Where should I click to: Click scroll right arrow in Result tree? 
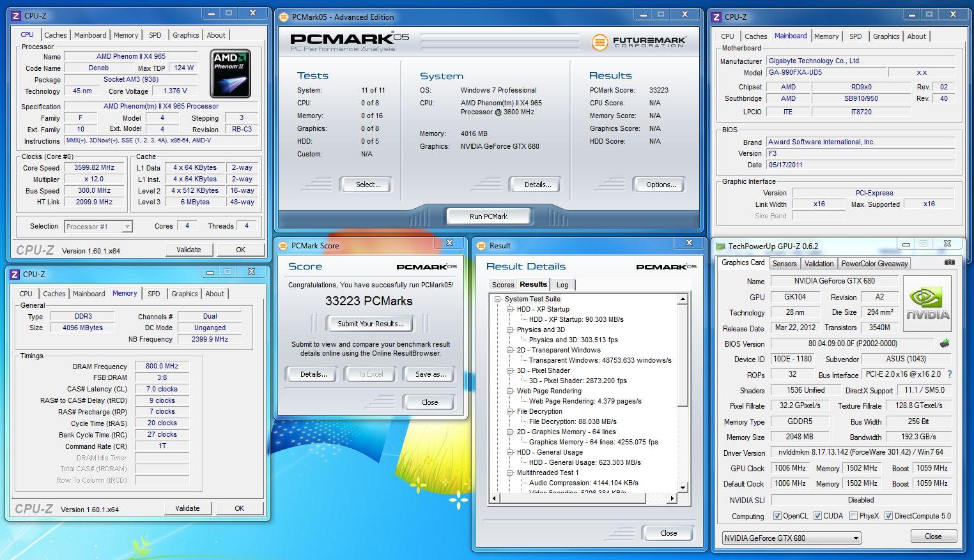tap(672, 499)
